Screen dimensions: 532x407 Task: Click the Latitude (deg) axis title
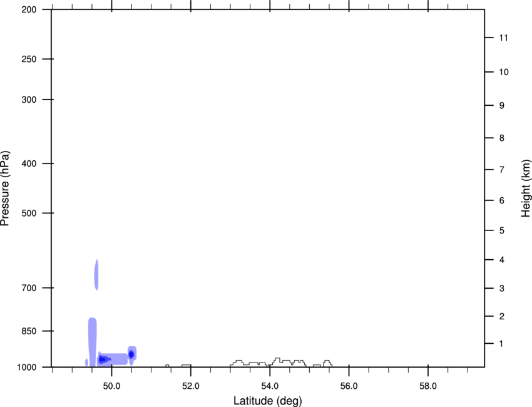267,401
